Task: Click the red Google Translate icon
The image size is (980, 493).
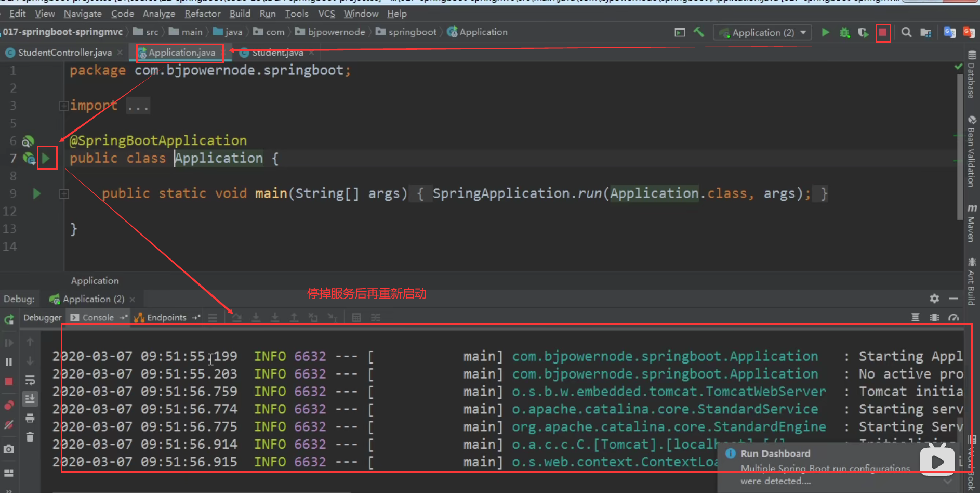Action: click(x=969, y=32)
